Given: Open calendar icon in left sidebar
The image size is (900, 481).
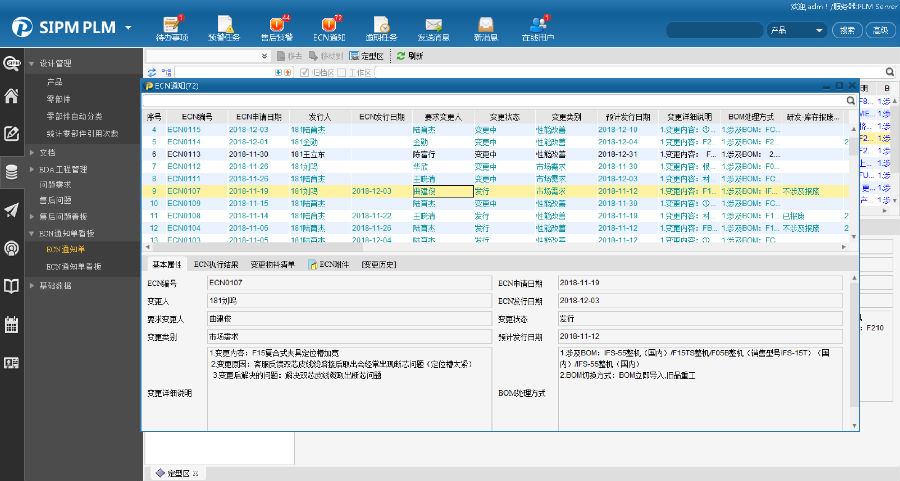Looking at the screenshot, I should [12, 324].
